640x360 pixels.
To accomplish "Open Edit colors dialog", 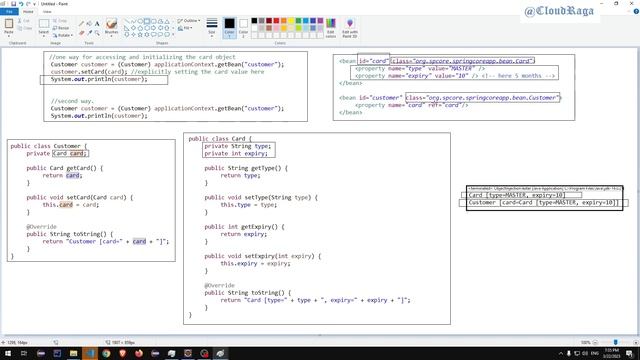I will [331, 28].
